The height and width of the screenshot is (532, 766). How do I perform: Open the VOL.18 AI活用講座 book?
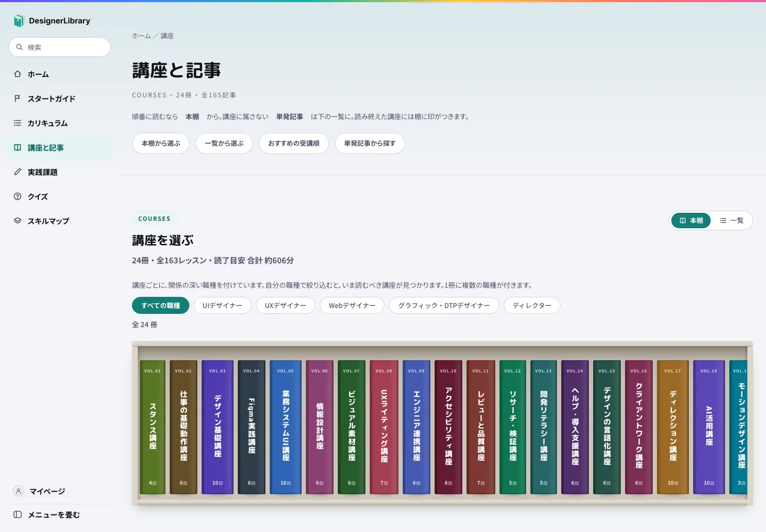click(709, 427)
